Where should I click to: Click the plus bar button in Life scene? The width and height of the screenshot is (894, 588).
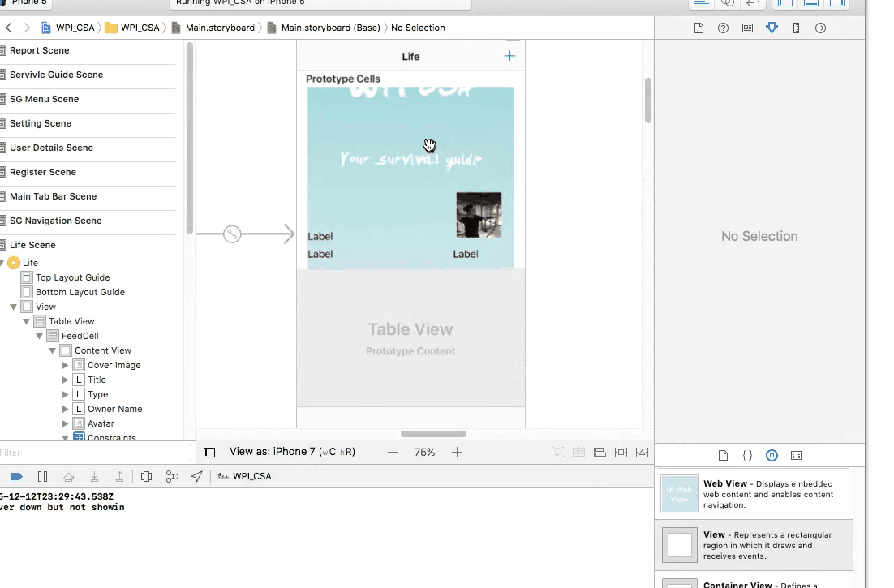509,56
